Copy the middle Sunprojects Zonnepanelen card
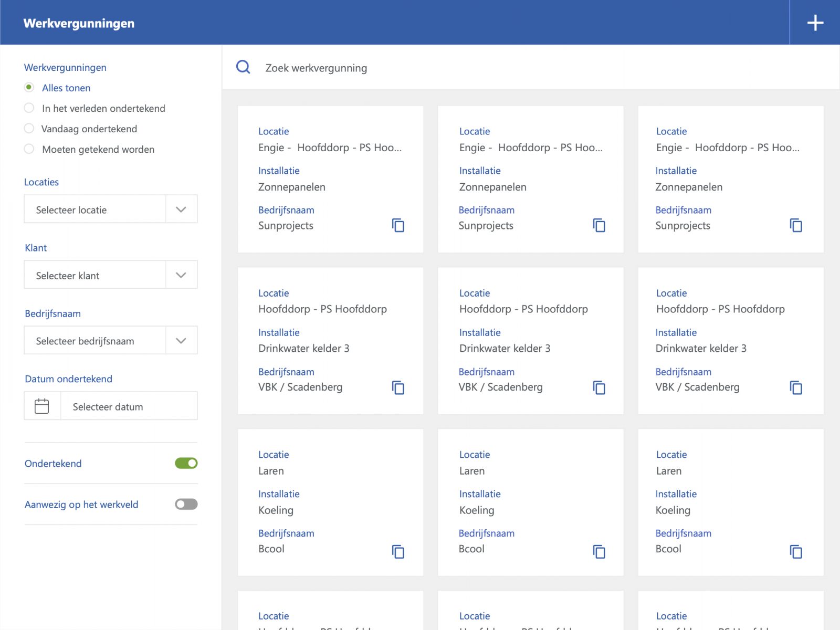The image size is (840, 630). coord(599,225)
